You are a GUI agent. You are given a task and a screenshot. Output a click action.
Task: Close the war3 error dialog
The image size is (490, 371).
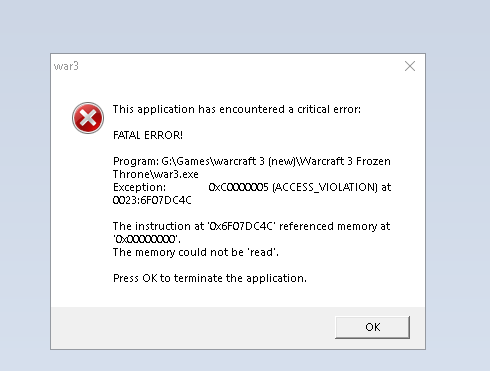pos(410,66)
